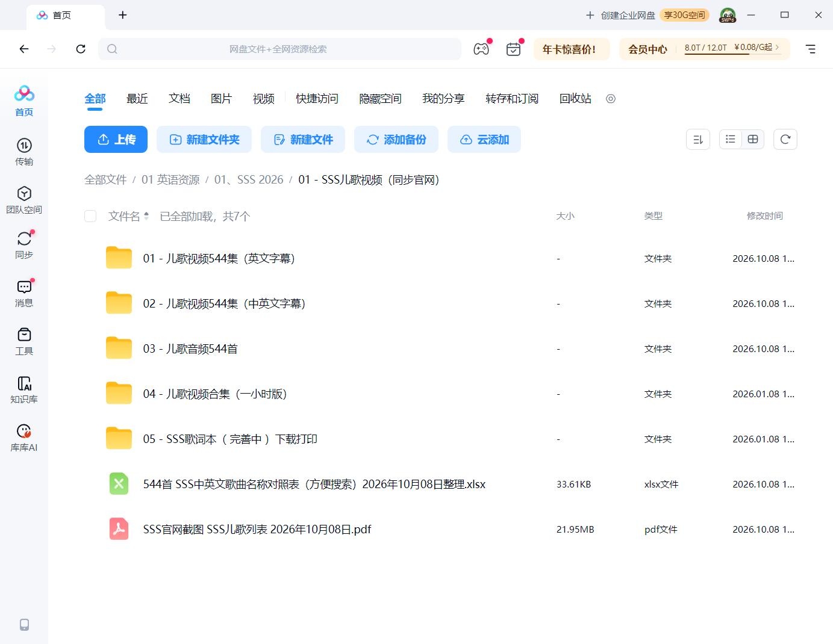833x644 pixels.
Task: Open 库库AI assistant in the sidebar
Action: [x=24, y=438]
